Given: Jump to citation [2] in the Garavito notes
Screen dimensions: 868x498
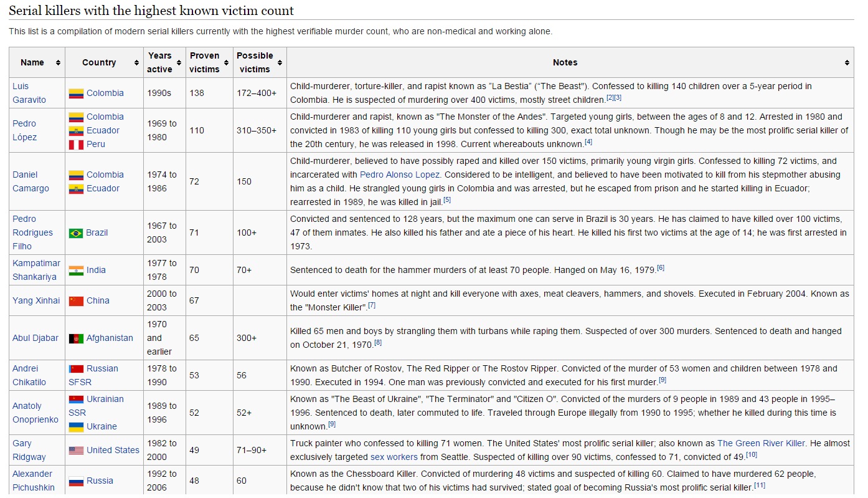Looking at the screenshot, I should coord(610,98).
